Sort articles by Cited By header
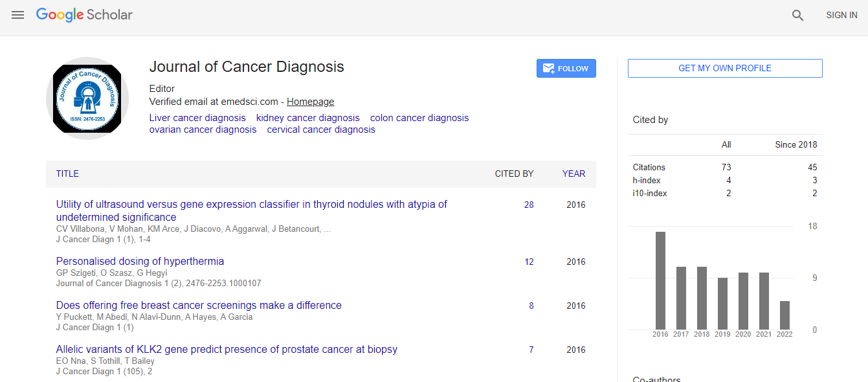Screen dimensions: 868x382 click(514, 174)
